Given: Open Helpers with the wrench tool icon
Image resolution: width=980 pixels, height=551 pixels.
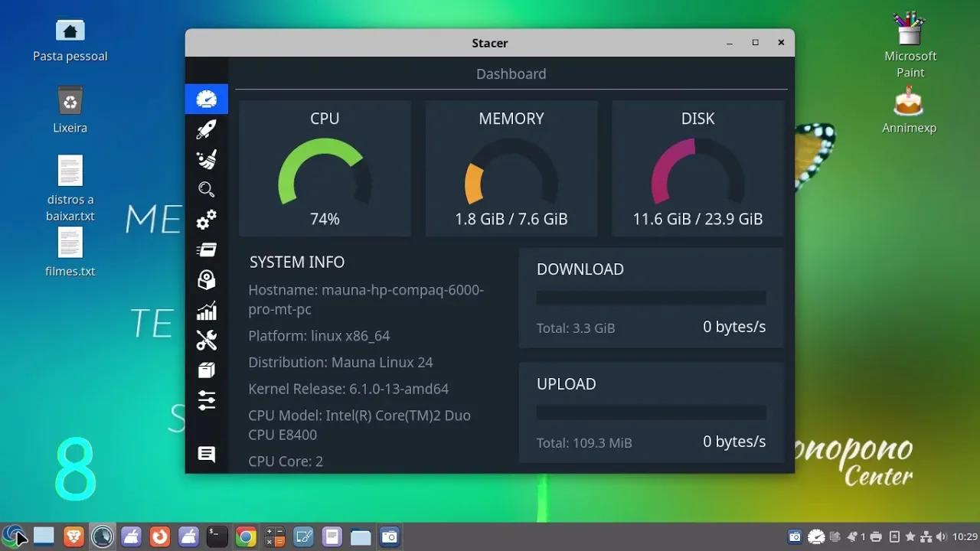Looking at the screenshot, I should [x=206, y=340].
